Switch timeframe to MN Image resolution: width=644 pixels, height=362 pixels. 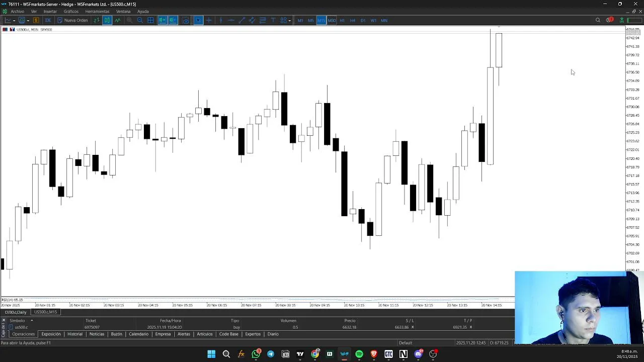384,20
